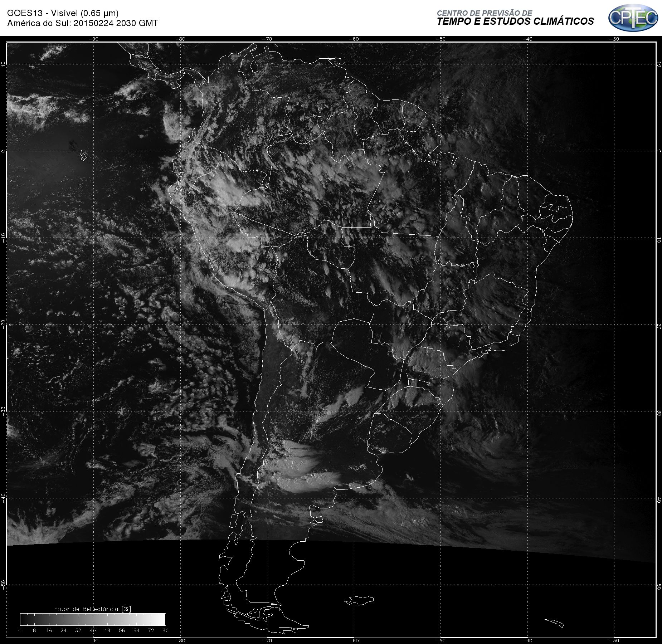This screenshot has width=662, height=644.
Task: Click the '-80' longitude label on top axis
Action: [x=180, y=39]
